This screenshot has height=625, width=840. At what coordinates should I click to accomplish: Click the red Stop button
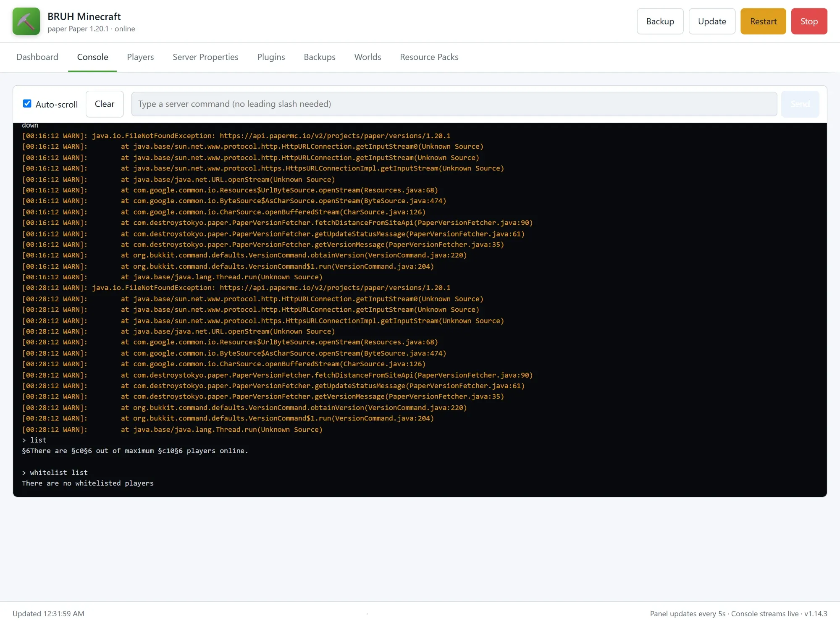coord(809,21)
